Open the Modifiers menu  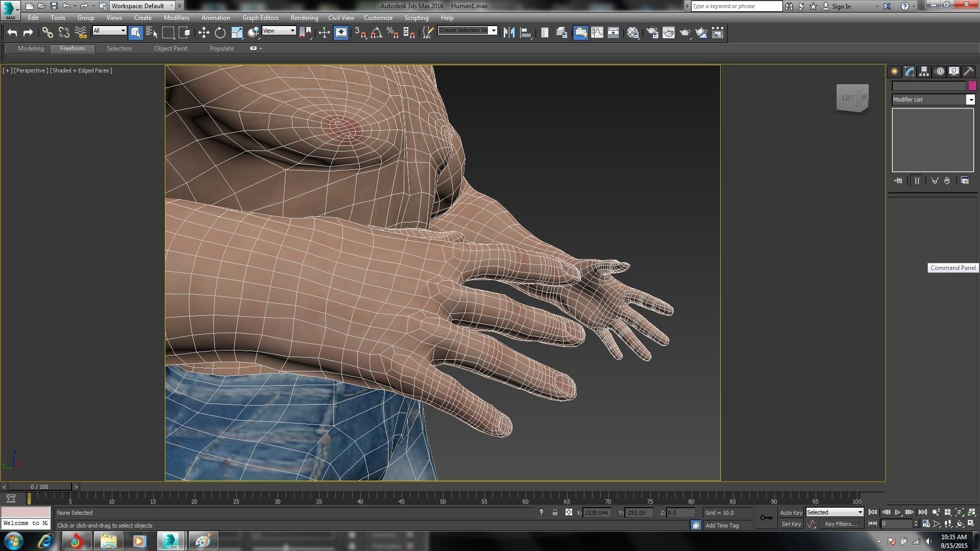pyautogui.click(x=177, y=17)
